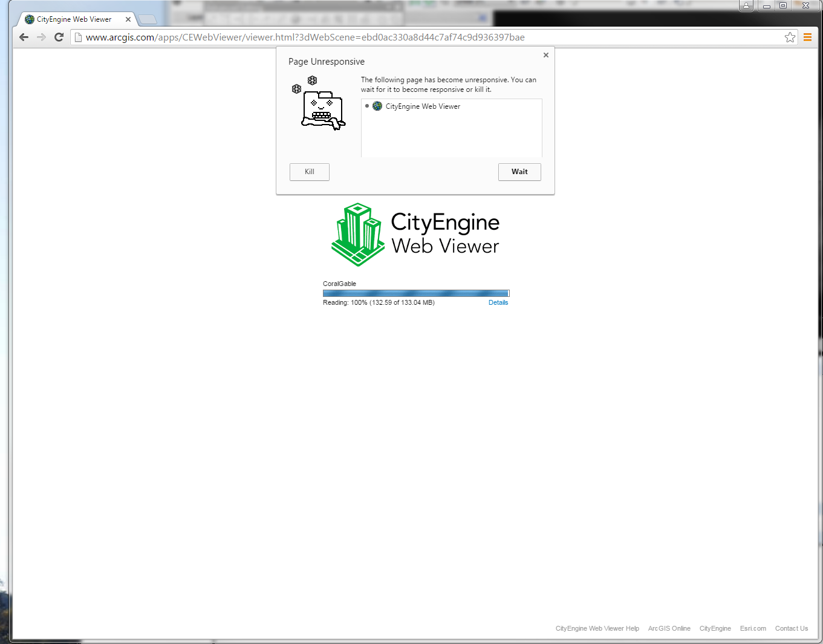The width and height of the screenshot is (823, 644).
Task: Close the CityEngine Web Viewer tab
Action: 128,19
